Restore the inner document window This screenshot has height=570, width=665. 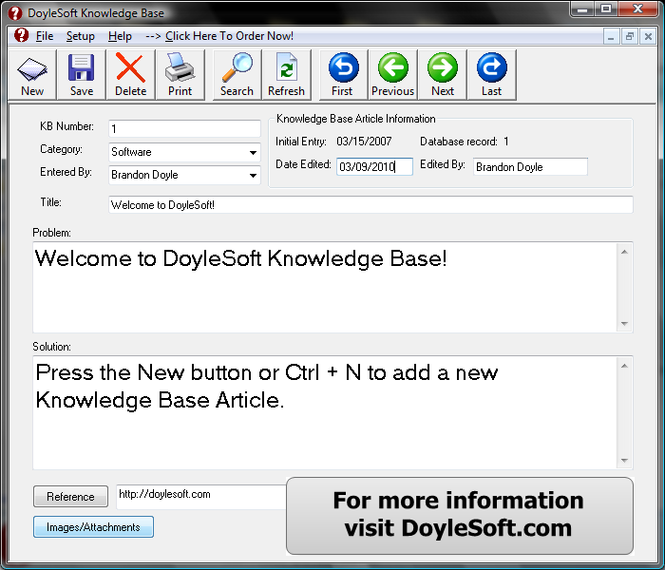point(629,36)
